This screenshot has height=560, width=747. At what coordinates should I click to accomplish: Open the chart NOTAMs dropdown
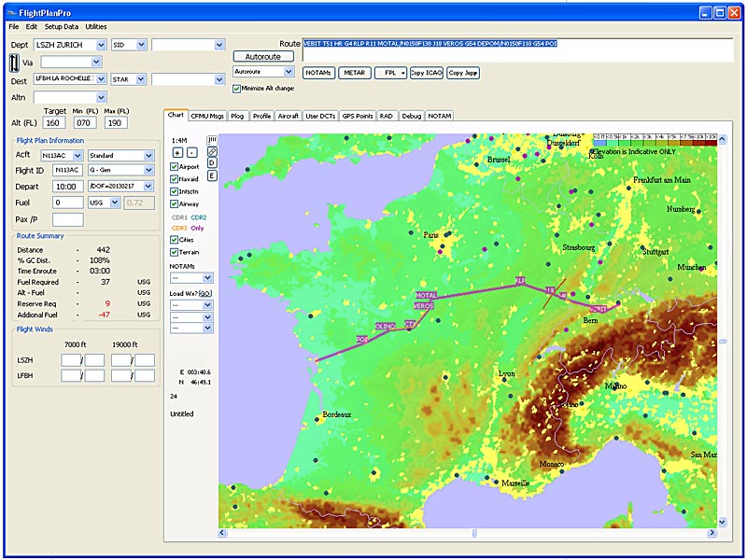coord(207,277)
